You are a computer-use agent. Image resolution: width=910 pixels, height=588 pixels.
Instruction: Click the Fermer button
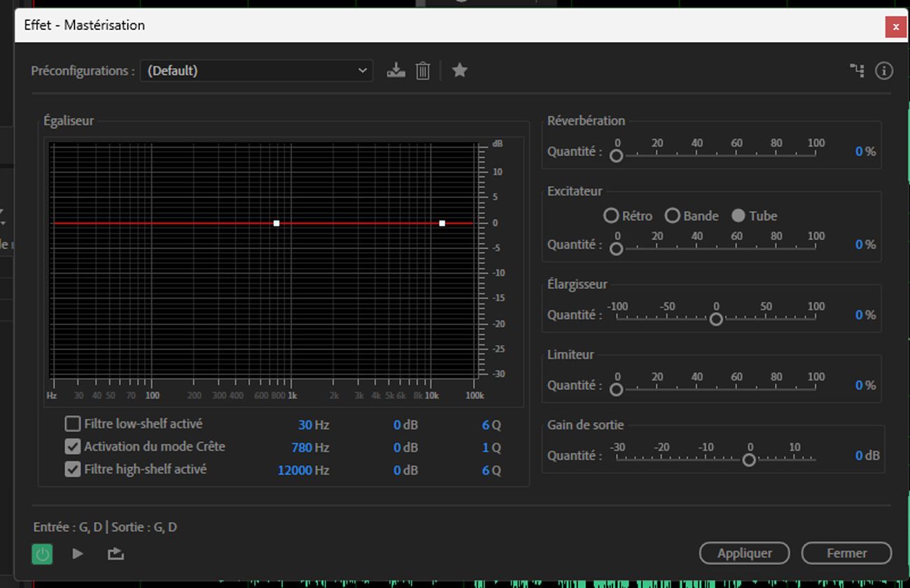coord(846,553)
